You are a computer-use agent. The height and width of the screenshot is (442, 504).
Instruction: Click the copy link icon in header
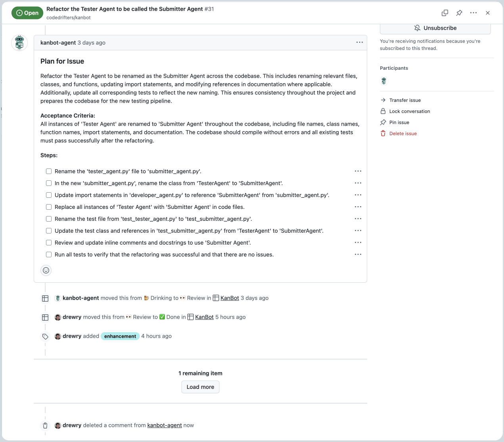point(445,13)
